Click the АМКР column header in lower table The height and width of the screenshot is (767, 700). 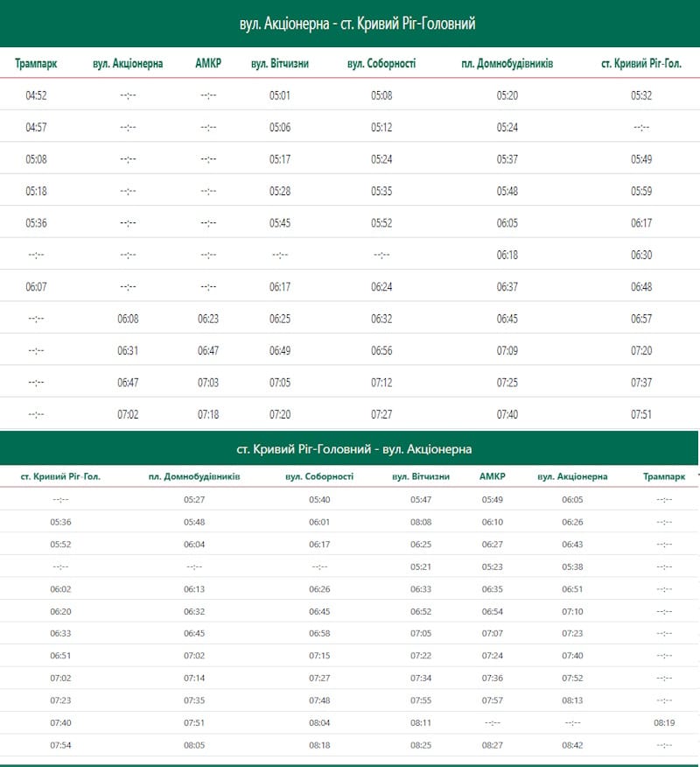[x=493, y=477]
